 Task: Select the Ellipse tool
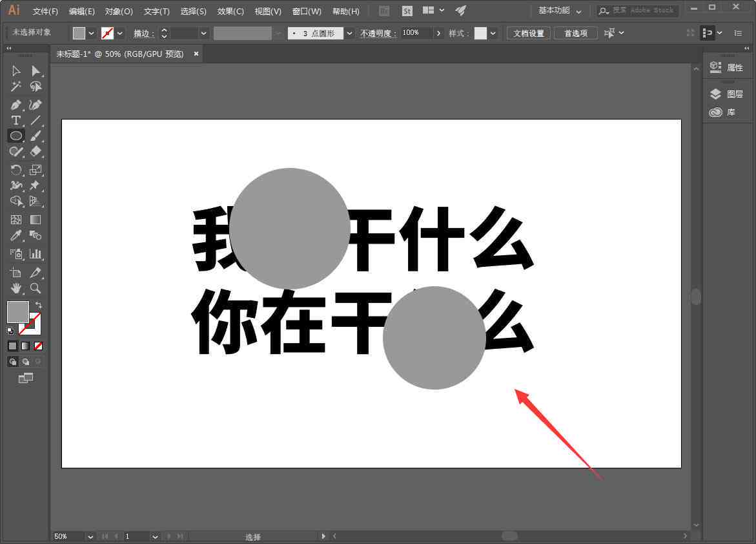coord(16,136)
